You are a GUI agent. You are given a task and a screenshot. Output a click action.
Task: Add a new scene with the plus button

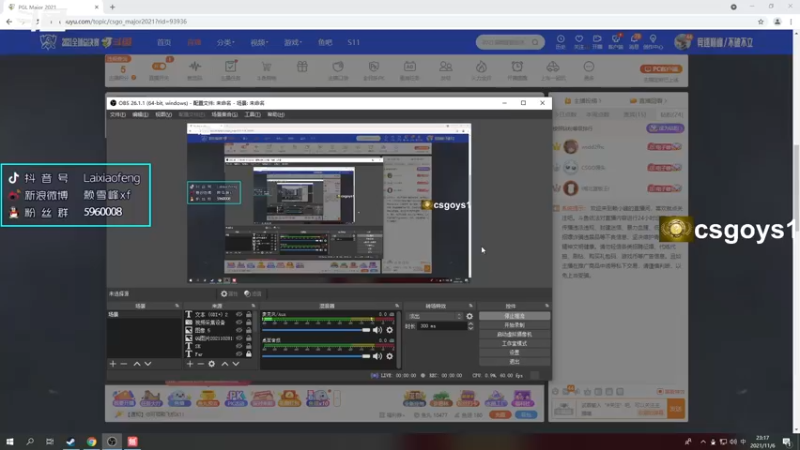tap(113, 364)
